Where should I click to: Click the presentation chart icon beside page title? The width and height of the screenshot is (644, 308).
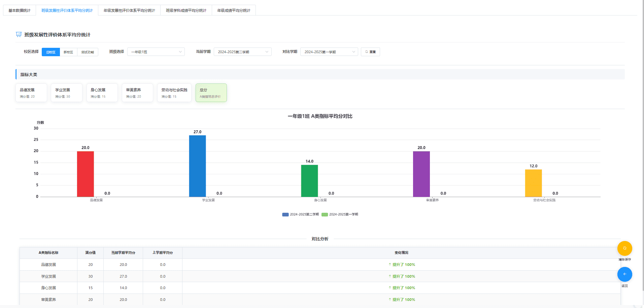pyautogui.click(x=19, y=35)
